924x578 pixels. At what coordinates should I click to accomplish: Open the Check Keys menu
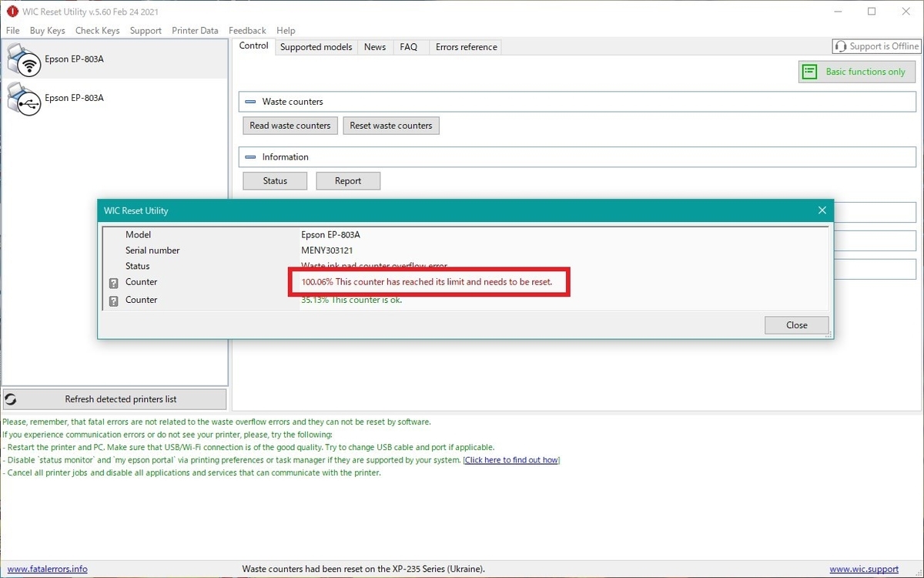[97, 31]
